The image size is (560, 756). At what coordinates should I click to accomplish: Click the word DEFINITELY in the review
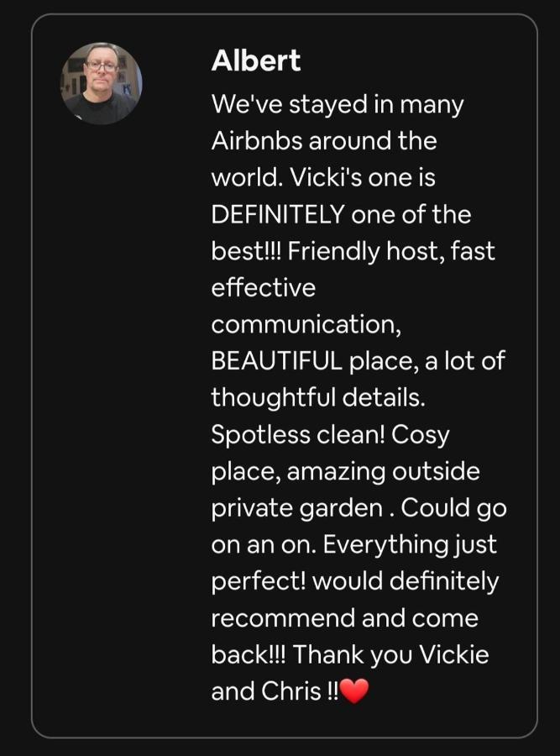coord(278,214)
